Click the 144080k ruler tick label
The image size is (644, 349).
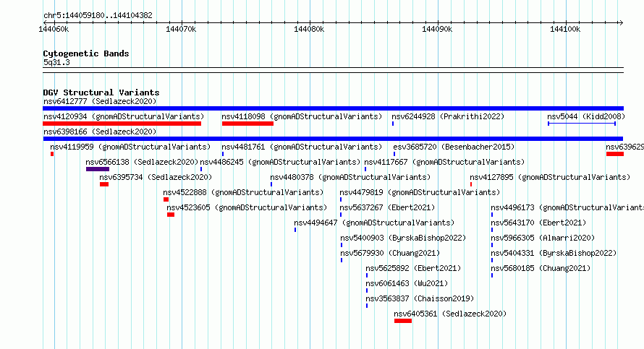(309, 29)
